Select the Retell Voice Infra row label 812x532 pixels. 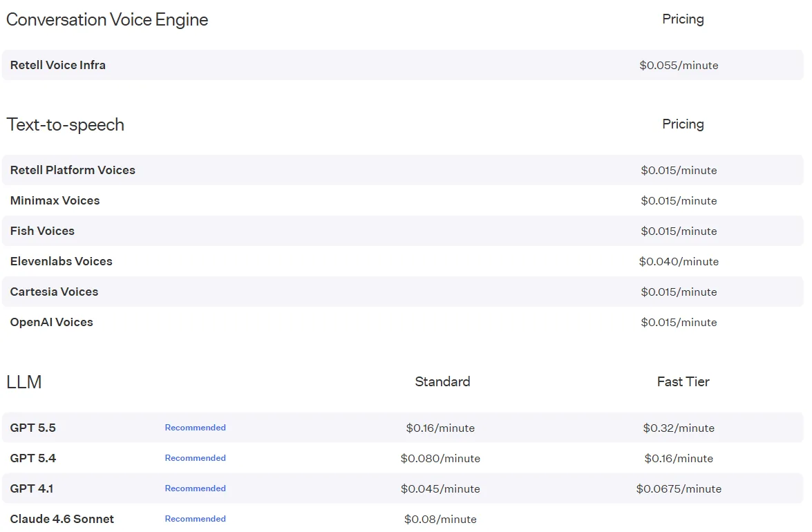[x=58, y=65]
